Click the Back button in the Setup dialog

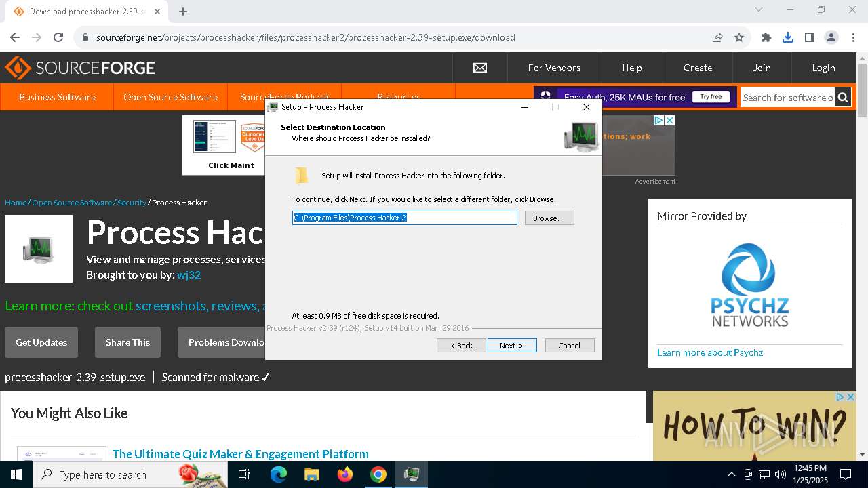tap(462, 346)
